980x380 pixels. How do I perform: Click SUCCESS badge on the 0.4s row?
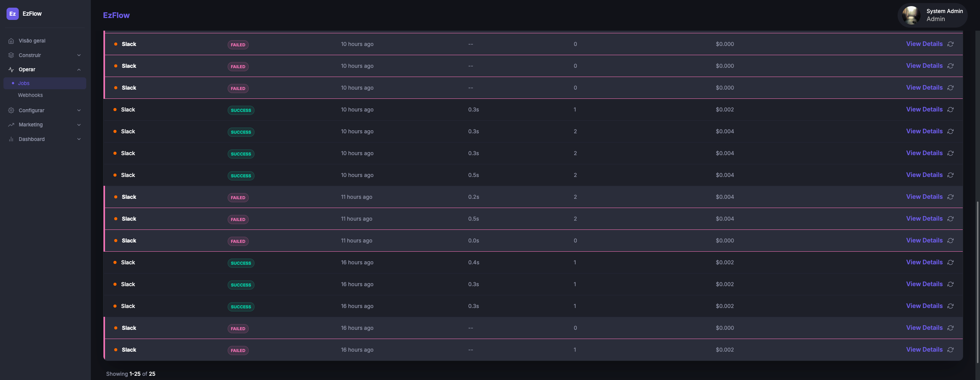point(241,263)
